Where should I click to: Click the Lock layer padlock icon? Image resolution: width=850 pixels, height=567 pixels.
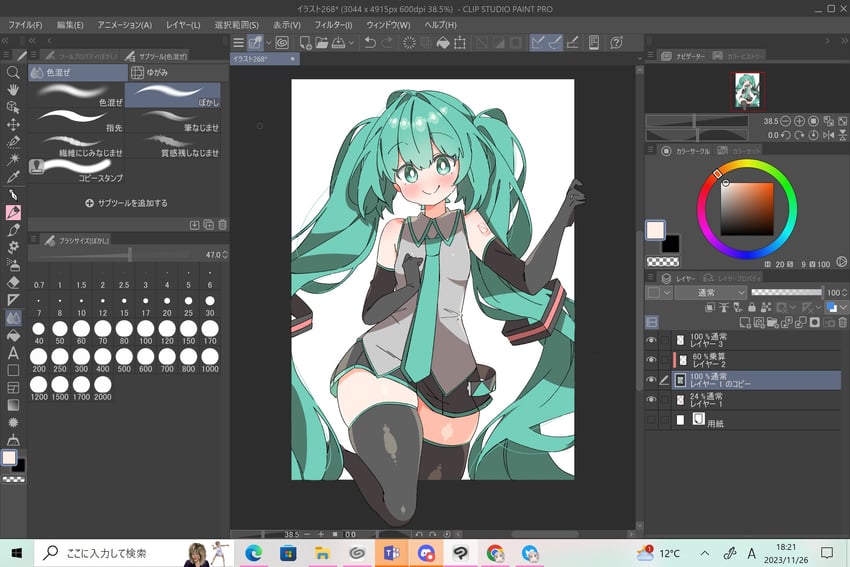[752, 307]
